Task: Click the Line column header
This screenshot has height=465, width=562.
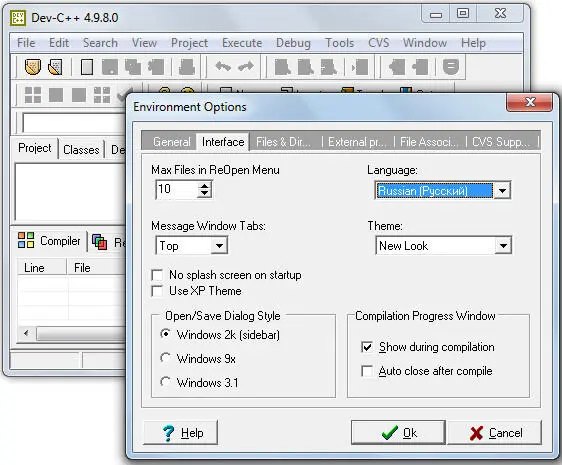Action: 42,267
